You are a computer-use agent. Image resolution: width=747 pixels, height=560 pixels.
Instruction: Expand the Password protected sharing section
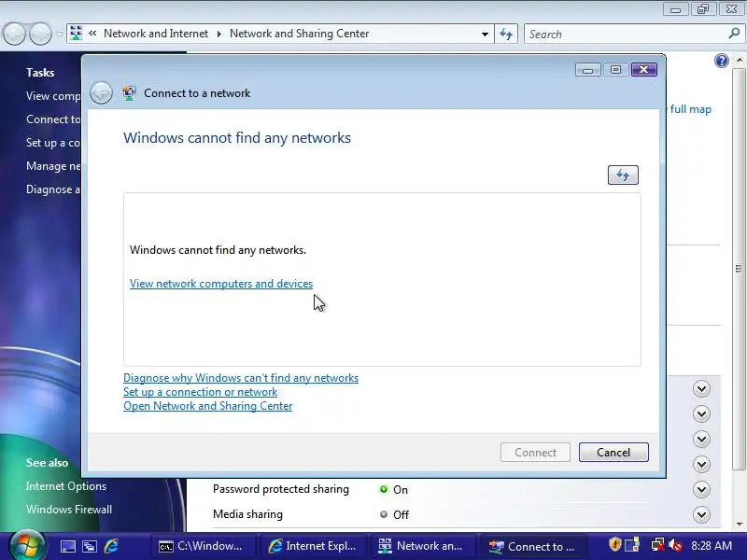[701, 489]
